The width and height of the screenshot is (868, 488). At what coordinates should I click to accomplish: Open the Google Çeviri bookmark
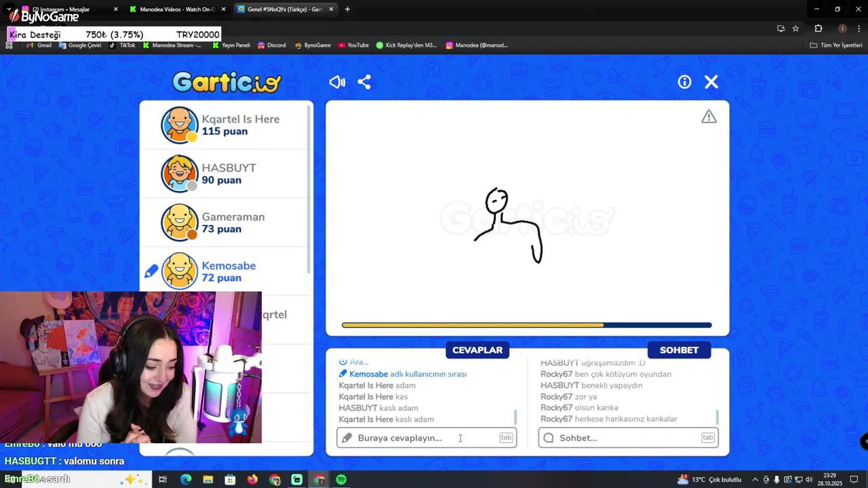coord(80,45)
